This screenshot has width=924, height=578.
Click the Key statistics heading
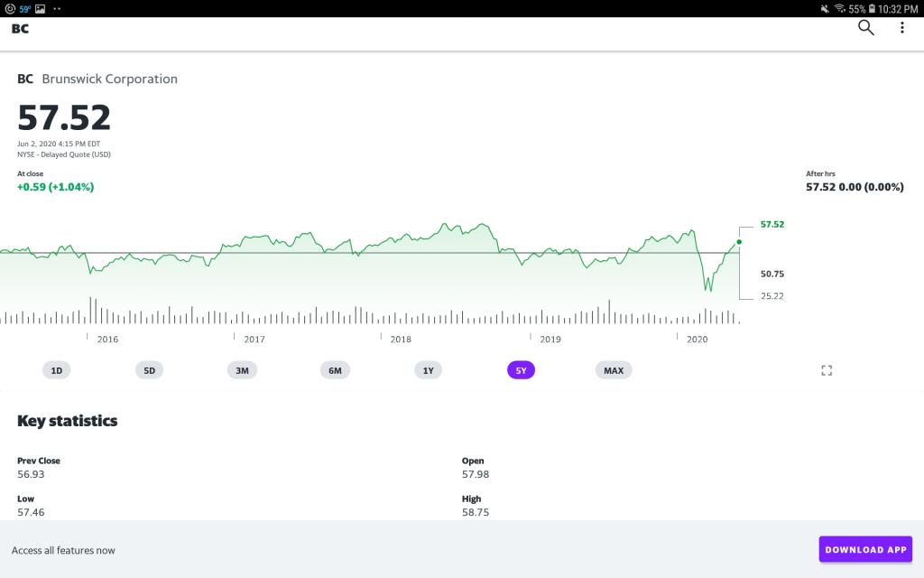[67, 421]
